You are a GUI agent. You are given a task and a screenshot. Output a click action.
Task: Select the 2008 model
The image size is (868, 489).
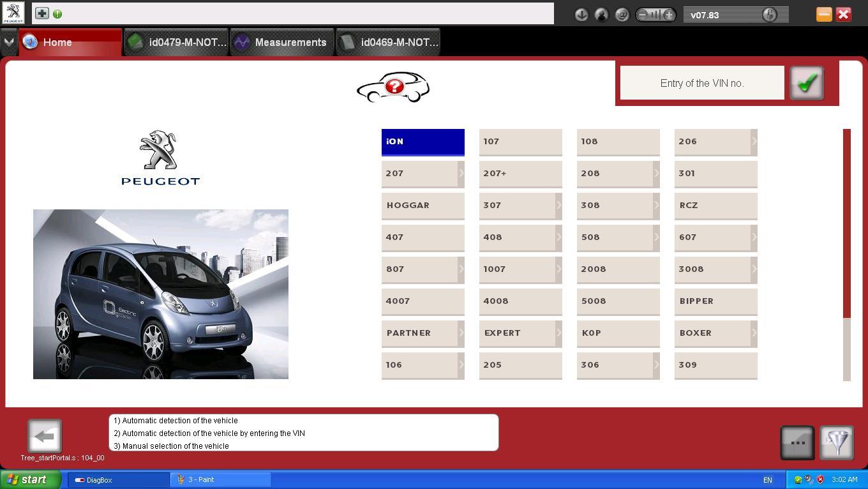click(x=618, y=269)
